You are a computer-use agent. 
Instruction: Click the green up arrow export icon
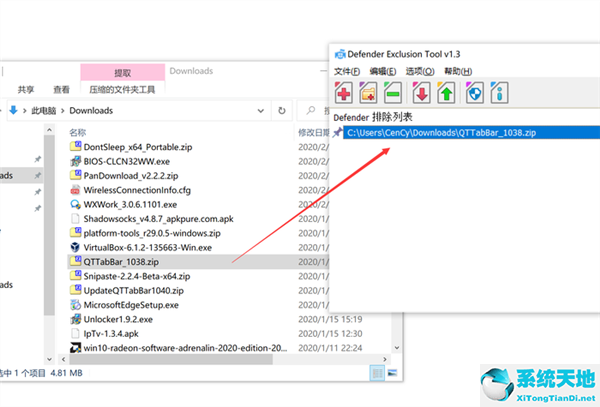point(446,93)
